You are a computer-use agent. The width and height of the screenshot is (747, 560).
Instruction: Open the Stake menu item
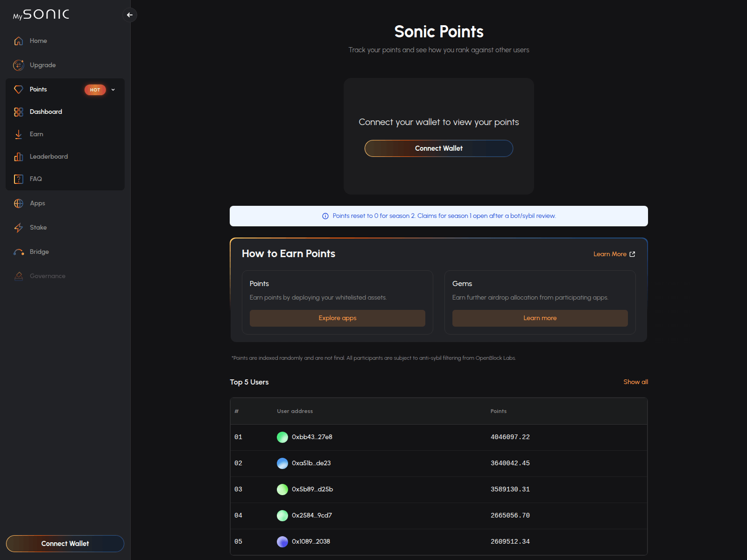coord(65,228)
